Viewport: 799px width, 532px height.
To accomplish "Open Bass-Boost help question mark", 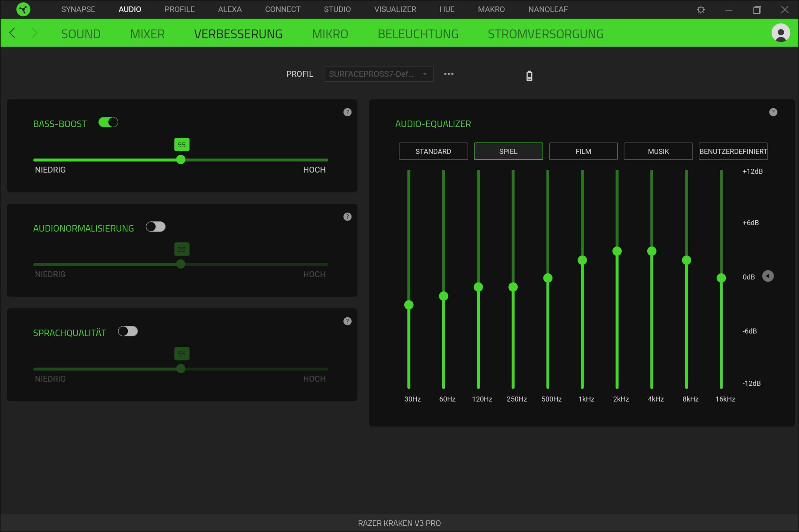I will (x=347, y=112).
